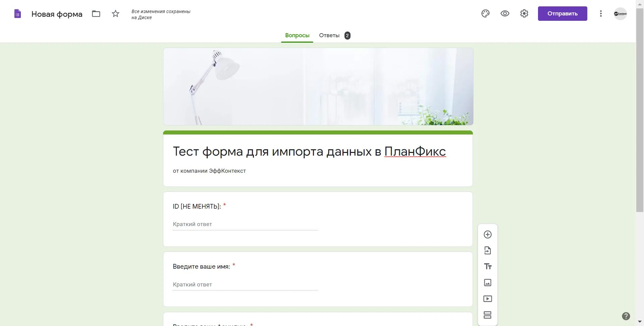Add title and description block
Screen dimensions: 644x326
488,266
